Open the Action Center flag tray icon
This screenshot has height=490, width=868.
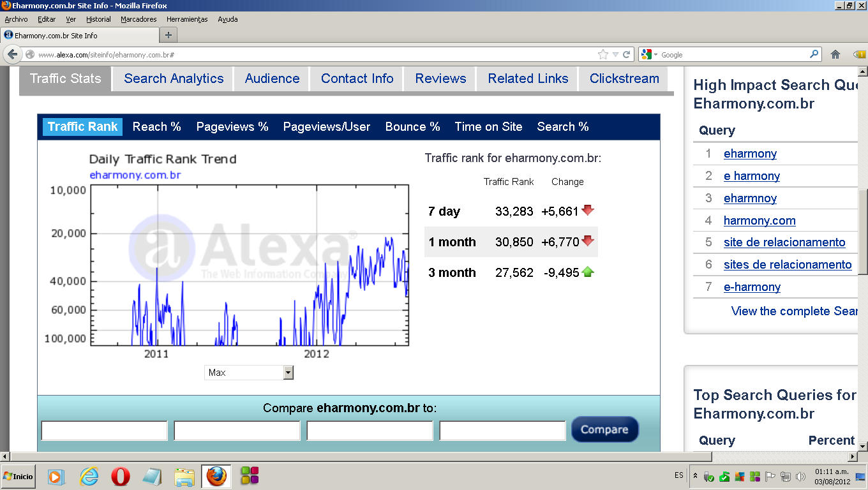[x=770, y=477]
